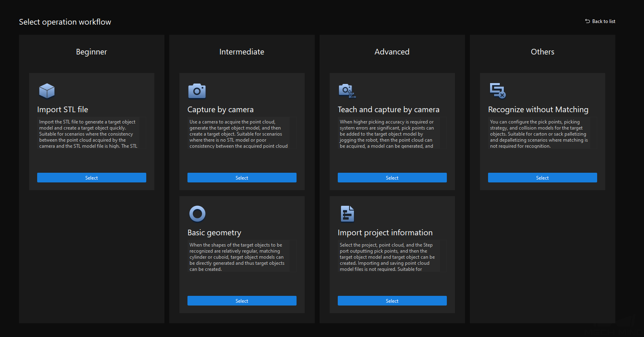Viewport: 644px width, 337px height.
Task: Choose Select for Teach and capture by camera
Action: click(x=392, y=178)
